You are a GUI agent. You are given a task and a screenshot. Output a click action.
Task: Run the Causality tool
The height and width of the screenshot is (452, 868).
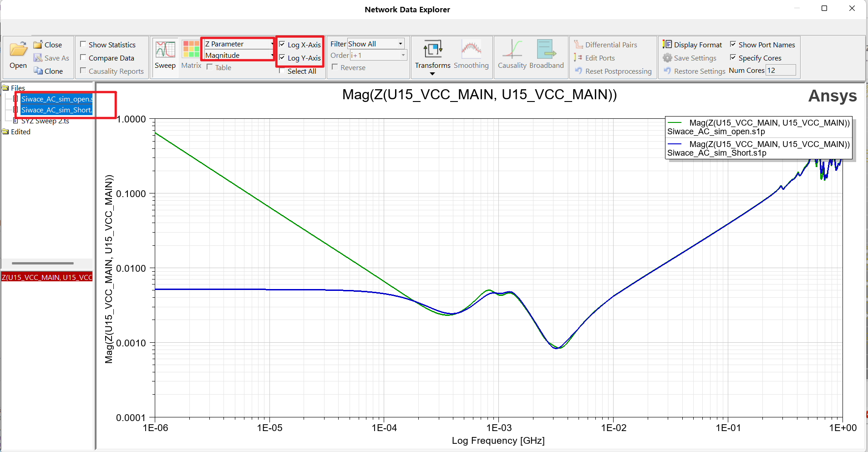tap(512, 55)
